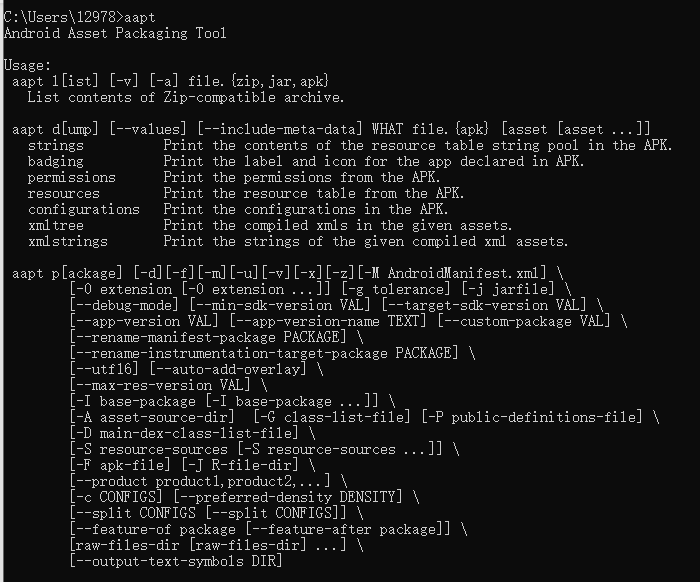This screenshot has width=700, height=582.
Task: Click the 'xmltree' dump subcommand name
Action: [56, 225]
